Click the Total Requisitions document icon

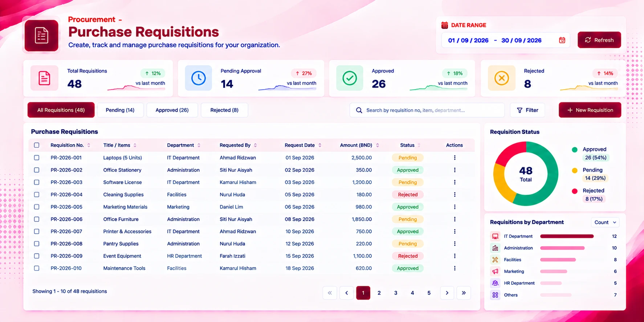pos(44,78)
